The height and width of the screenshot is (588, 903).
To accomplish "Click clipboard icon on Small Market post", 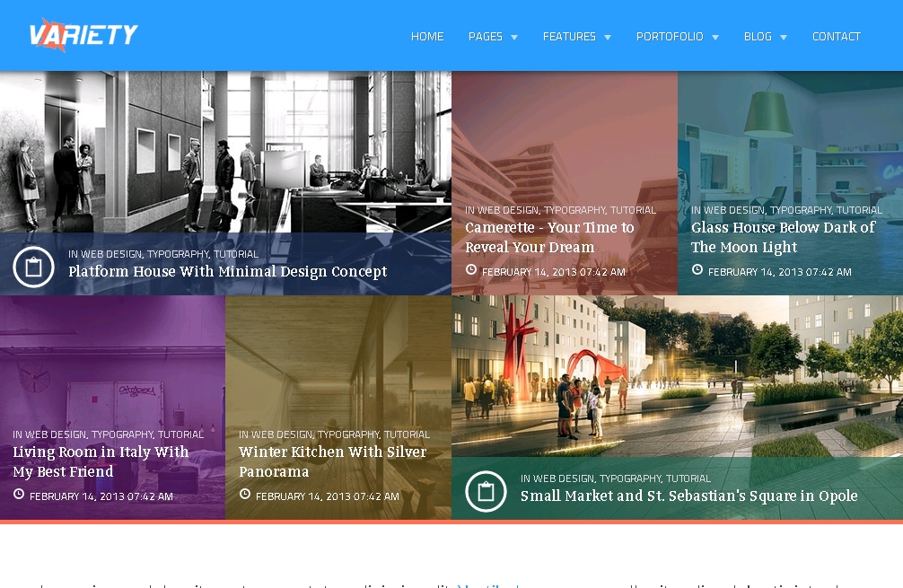I will pos(487,491).
